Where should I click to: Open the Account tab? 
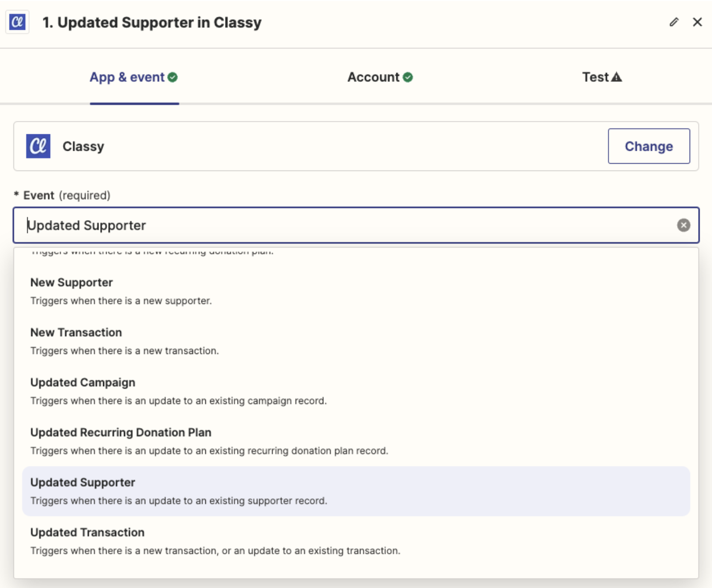380,77
